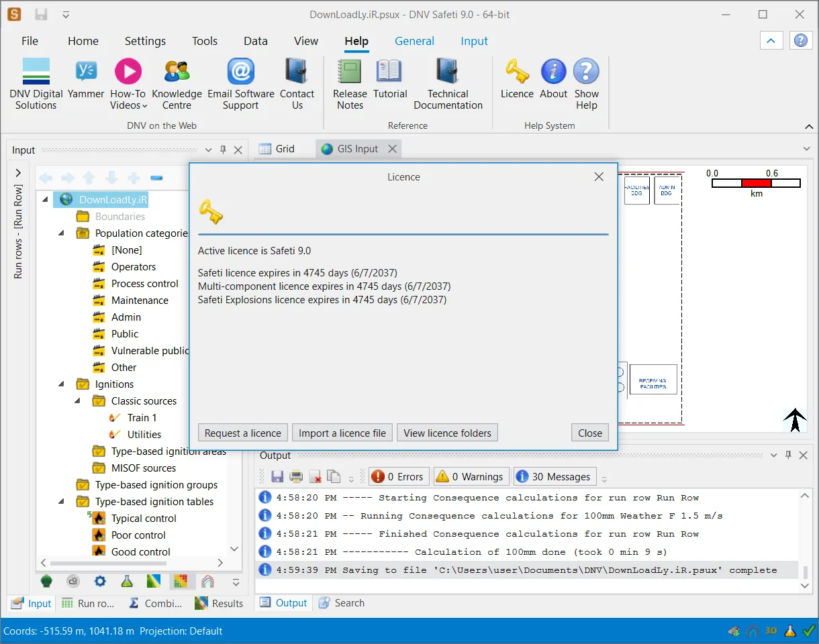Close the GIS Input tab with its X
This screenshot has width=819, height=644.
tap(393, 149)
